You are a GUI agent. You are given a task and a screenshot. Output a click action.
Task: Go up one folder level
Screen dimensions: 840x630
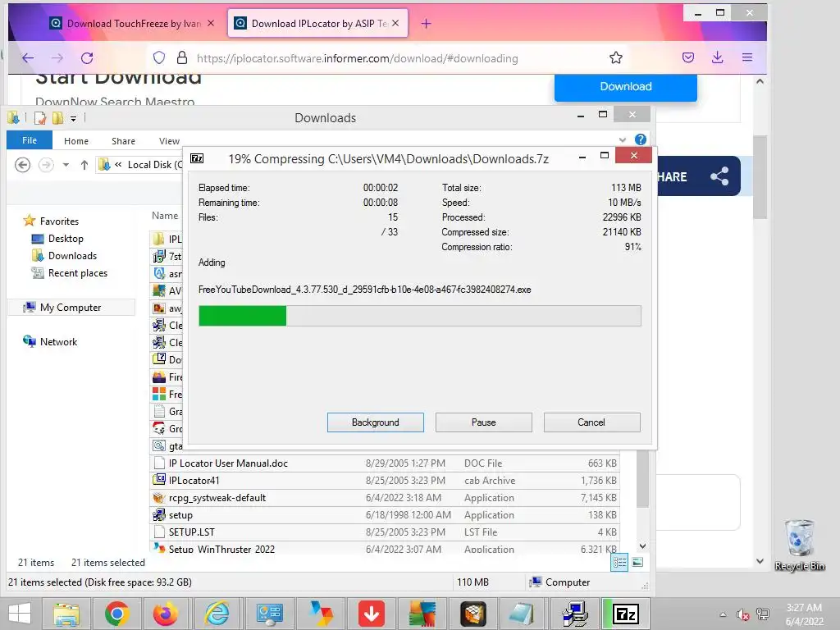[x=84, y=165]
